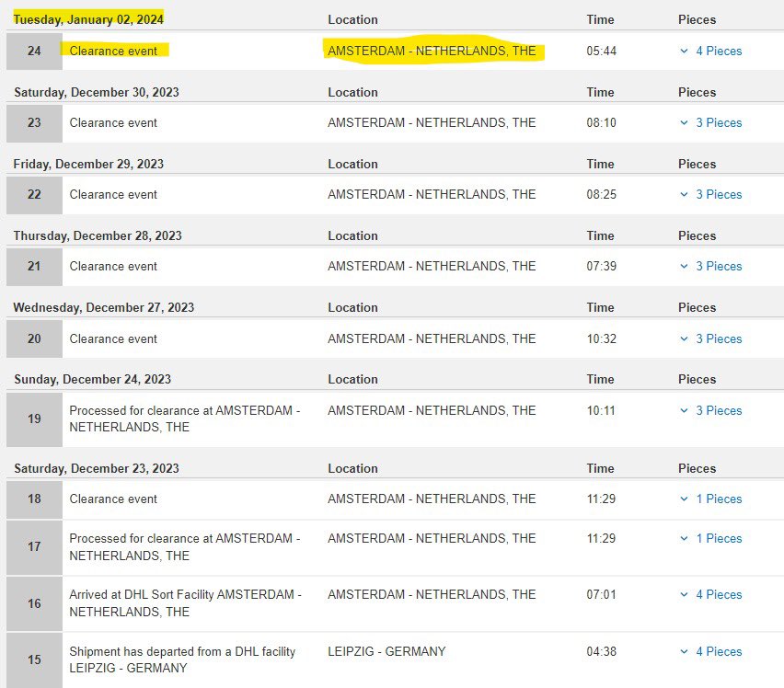Viewport: 784px width, 688px height.
Task: Click 'Arrived at DHL Sort Facility' description
Action: pos(185,603)
